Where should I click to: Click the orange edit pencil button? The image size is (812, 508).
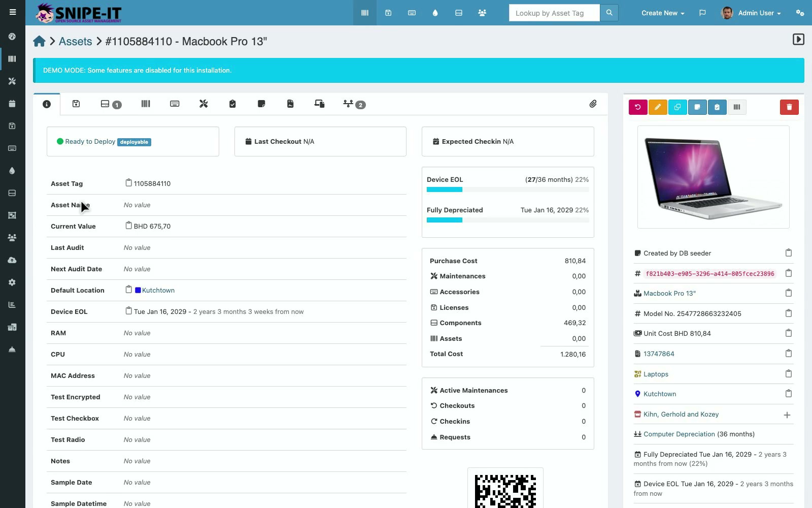(658, 107)
